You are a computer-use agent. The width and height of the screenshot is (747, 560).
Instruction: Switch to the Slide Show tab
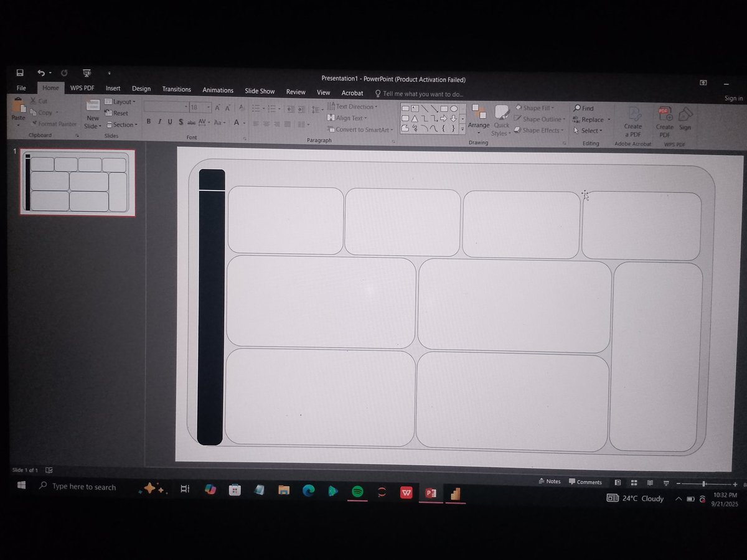click(260, 91)
